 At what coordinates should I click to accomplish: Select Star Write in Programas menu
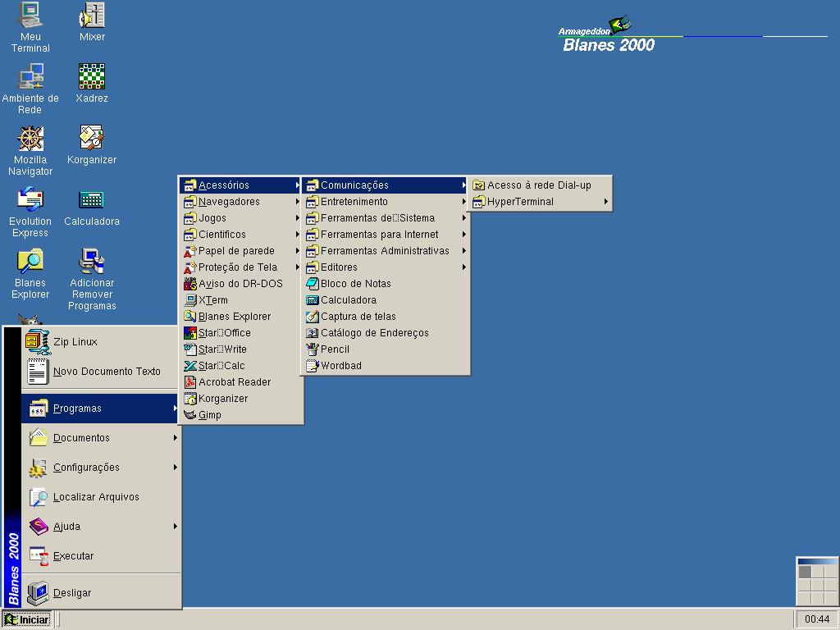coord(241,349)
